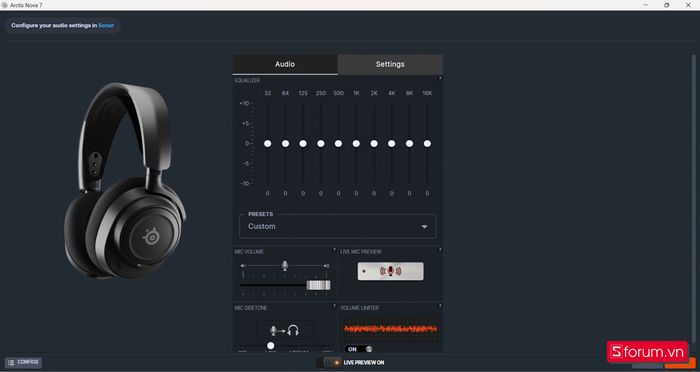Click the Mic Volume panel help icon
The width and height of the screenshot is (700, 372).
[x=334, y=250]
